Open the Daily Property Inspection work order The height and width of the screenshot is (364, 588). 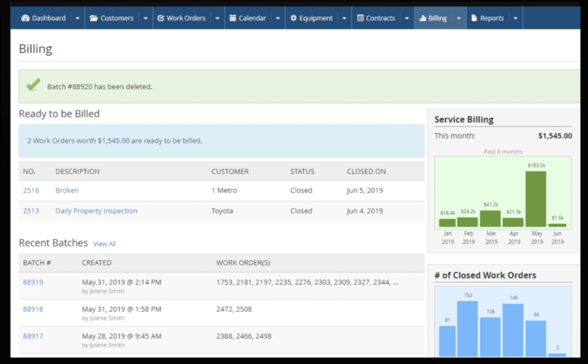pos(96,211)
